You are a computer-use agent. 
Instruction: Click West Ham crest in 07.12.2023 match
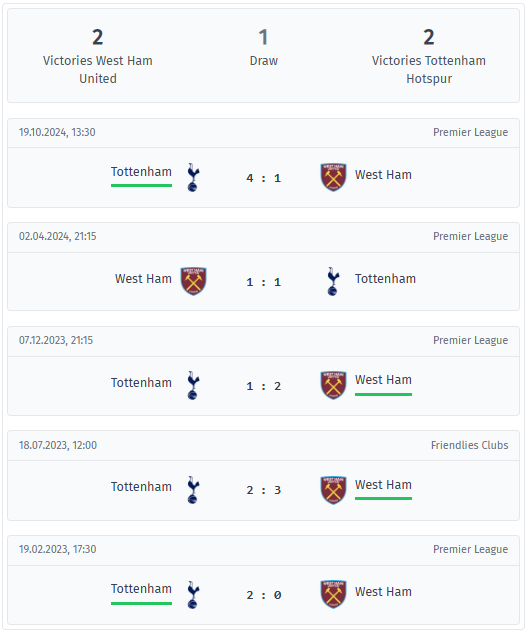click(333, 385)
